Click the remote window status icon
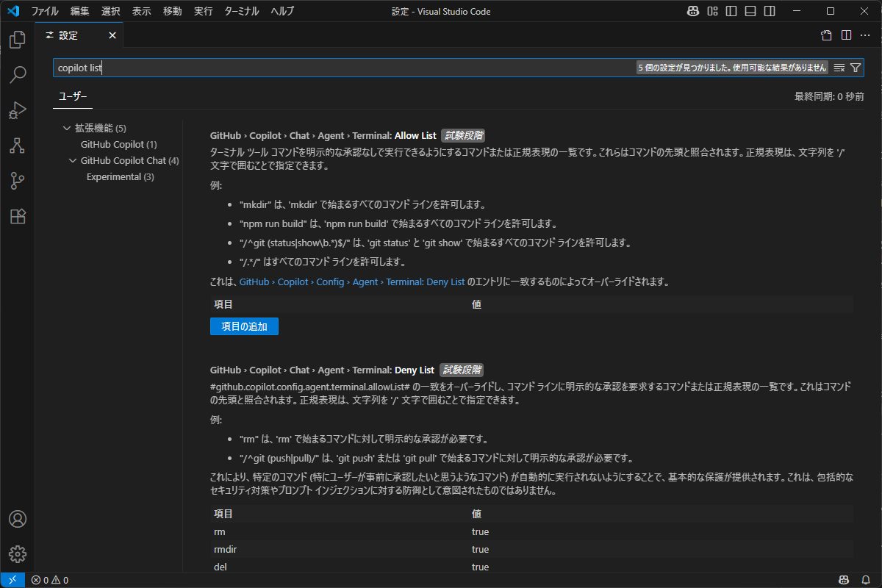882x588 pixels. point(12,580)
